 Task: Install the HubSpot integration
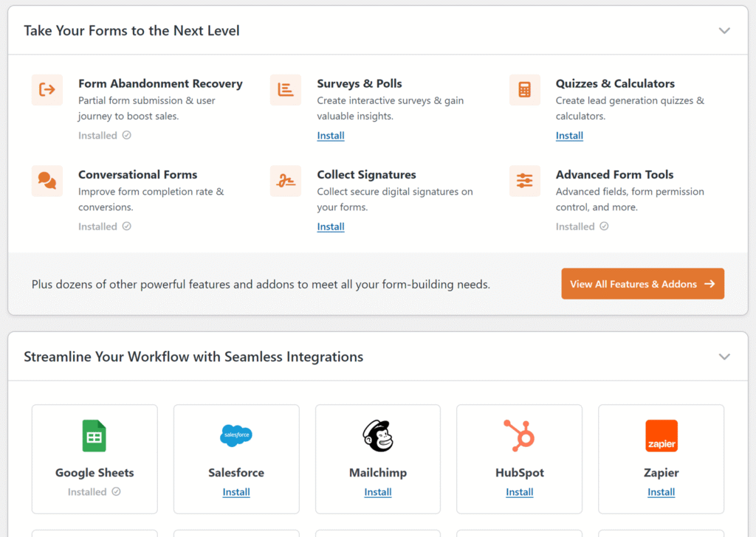click(519, 492)
